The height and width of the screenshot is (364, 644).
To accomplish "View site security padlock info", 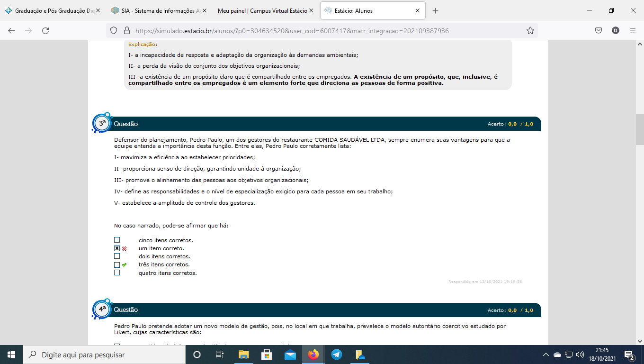I will pos(126,30).
